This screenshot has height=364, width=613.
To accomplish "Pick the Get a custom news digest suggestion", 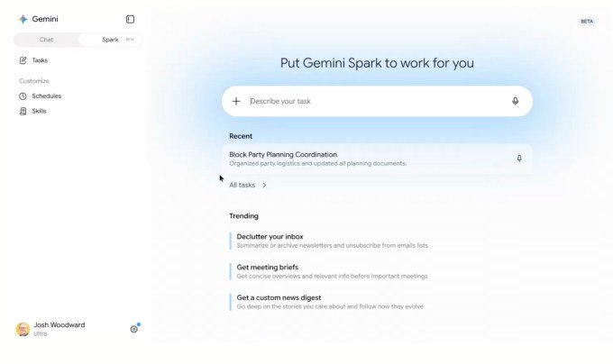I will pyautogui.click(x=330, y=302).
